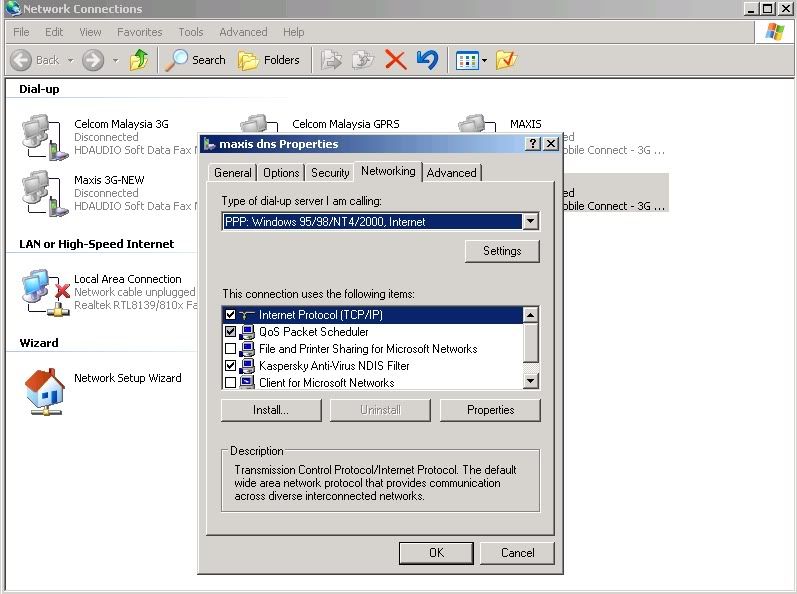
Task: Click the QoS Packet Scheduler item icon
Action: pyautogui.click(x=247, y=332)
